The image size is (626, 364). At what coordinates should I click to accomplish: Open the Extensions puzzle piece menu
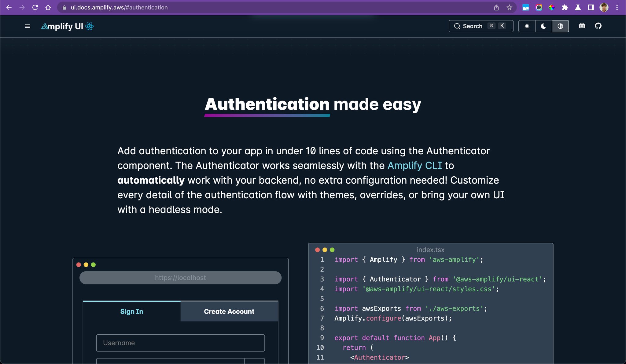pos(565,8)
